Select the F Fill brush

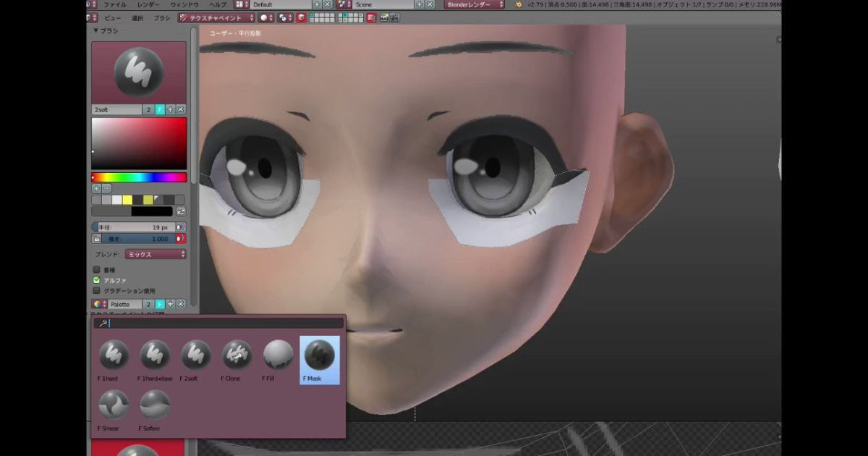point(277,355)
